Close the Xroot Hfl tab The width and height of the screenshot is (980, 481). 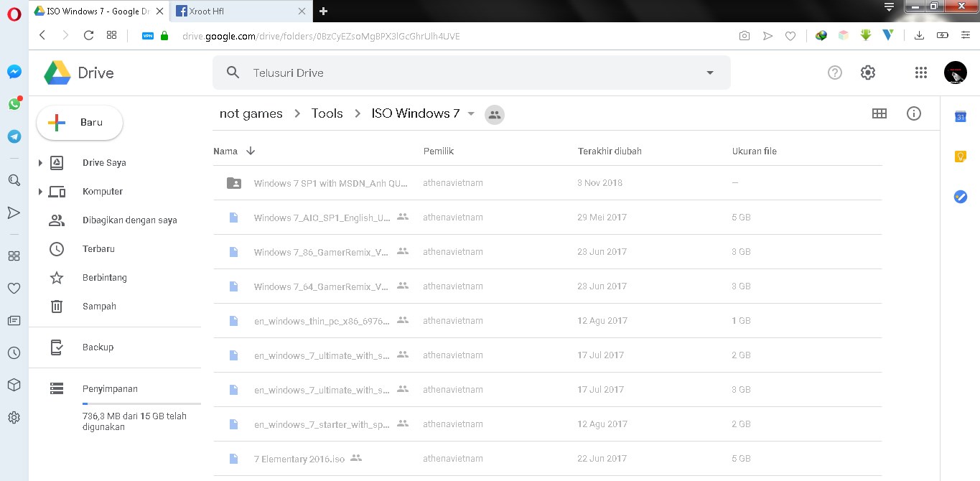[302, 11]
